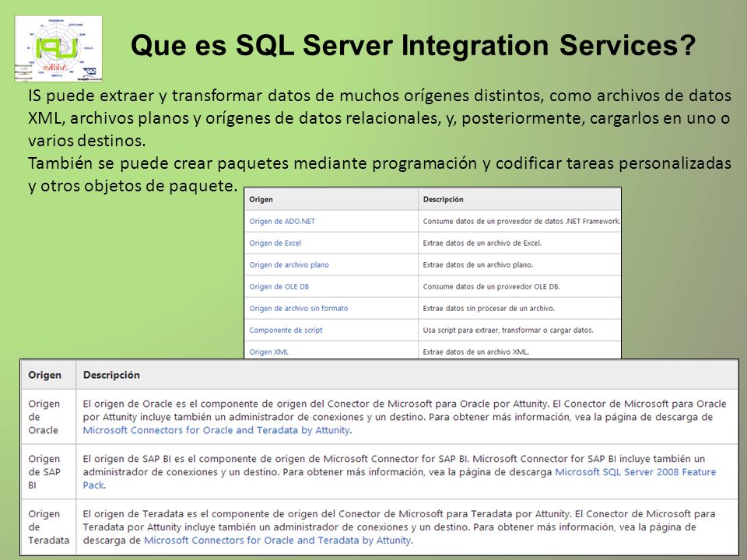This screenshot has height=560, width=747.
Task: Open the 'Origen de ADO.NET' link
Action: 282,222
